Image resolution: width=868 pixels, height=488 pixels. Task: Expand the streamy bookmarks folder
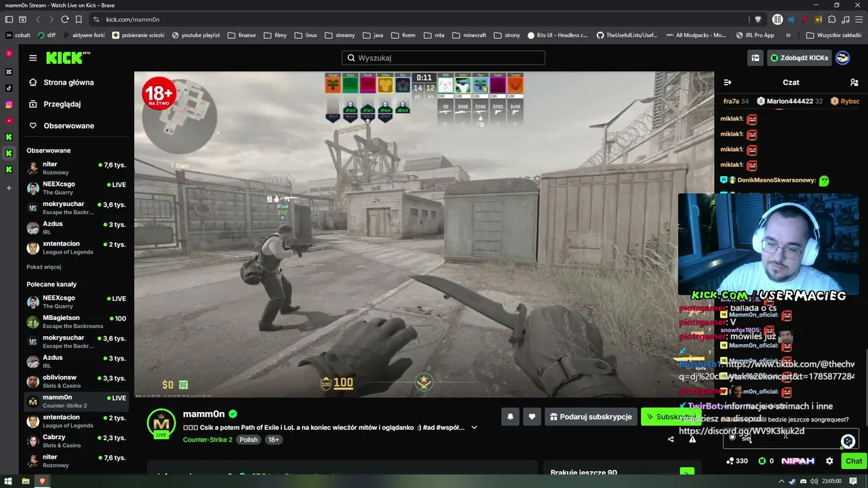coord(340,35)
